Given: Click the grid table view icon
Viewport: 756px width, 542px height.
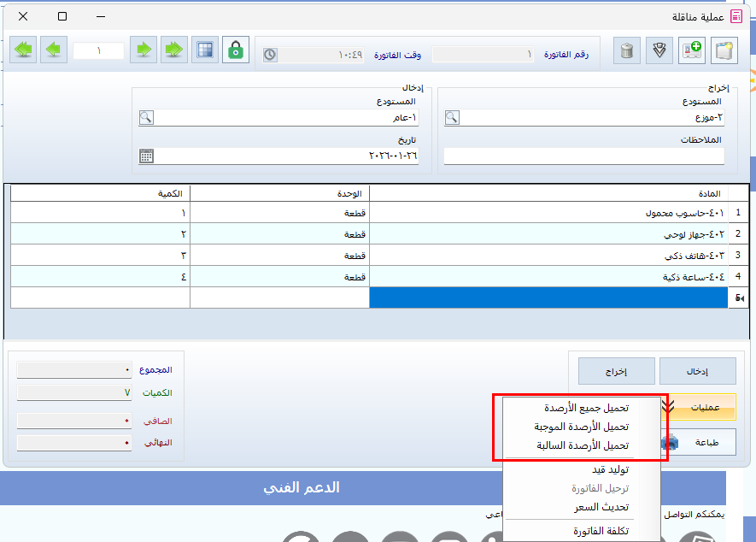Looking at the screenshot, I should click(x=203, y=50).
